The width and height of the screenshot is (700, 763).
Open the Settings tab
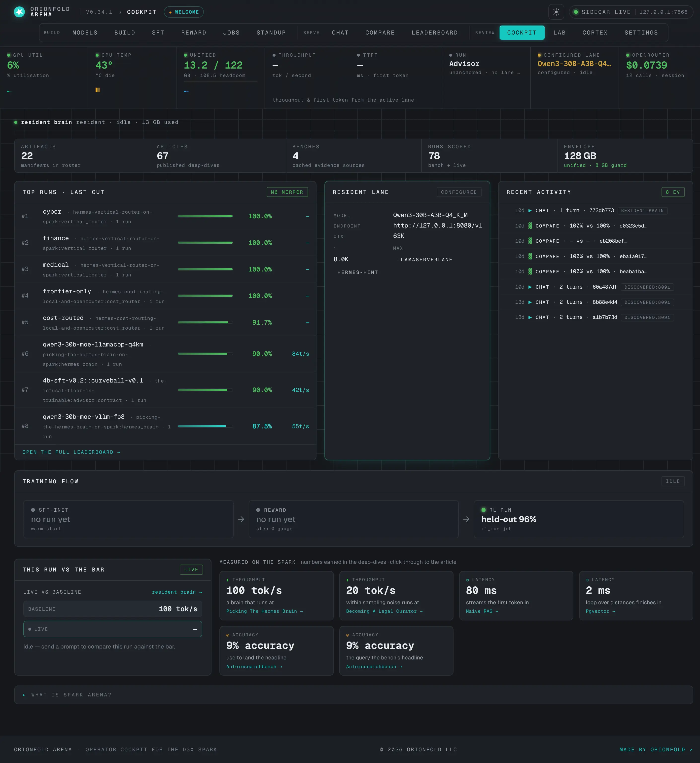pos(641,33)
